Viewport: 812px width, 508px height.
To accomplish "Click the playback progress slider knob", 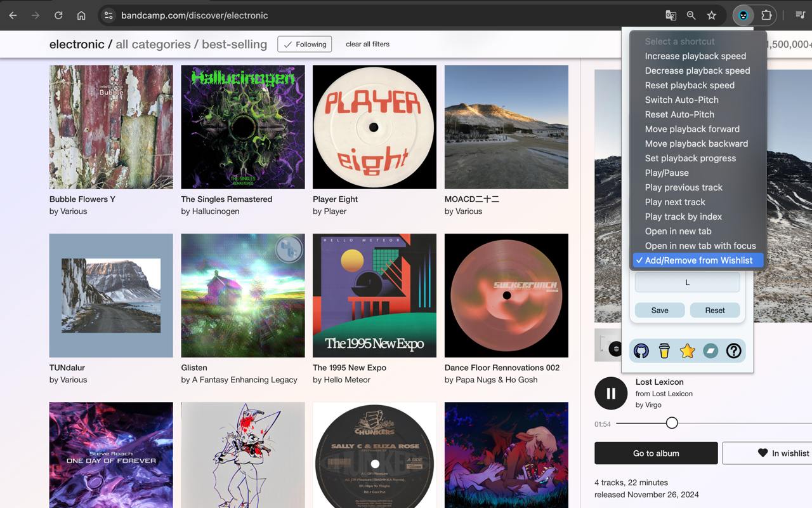I will coord(672,423).
